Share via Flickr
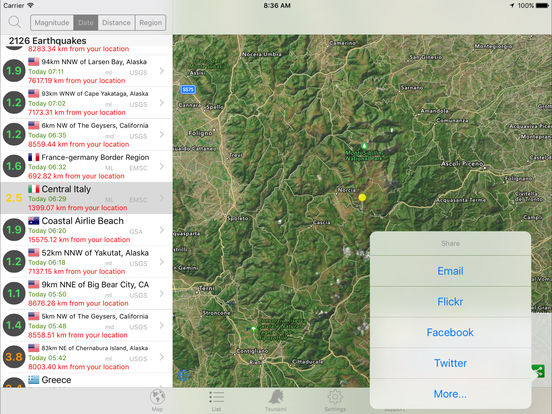The image size is (552, 414). [450, 302]
